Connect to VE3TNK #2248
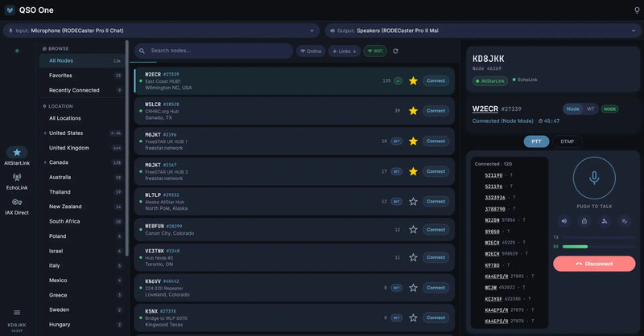 436,257
